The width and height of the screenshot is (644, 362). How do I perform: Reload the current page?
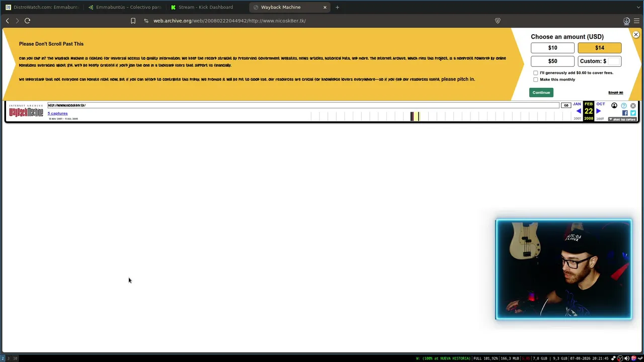tap(27, 21)
